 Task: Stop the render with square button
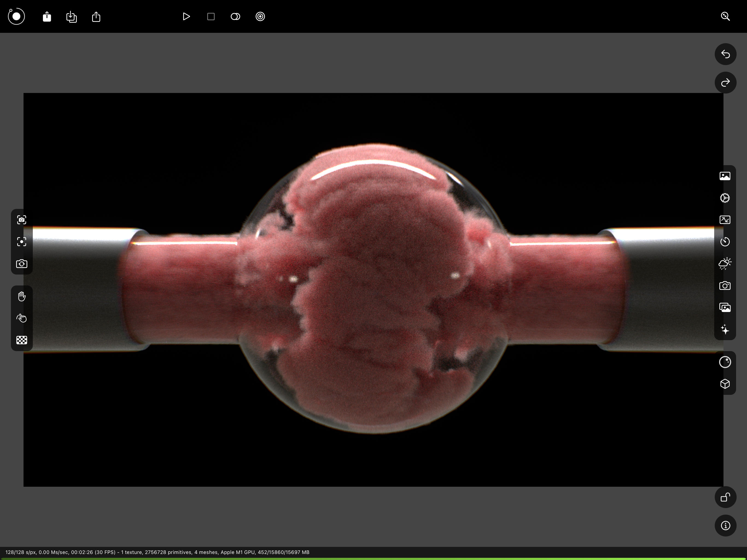click(211, 17)
